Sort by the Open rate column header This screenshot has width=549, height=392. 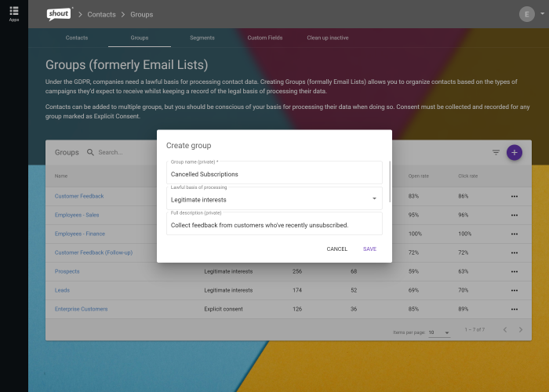[418, 176]
